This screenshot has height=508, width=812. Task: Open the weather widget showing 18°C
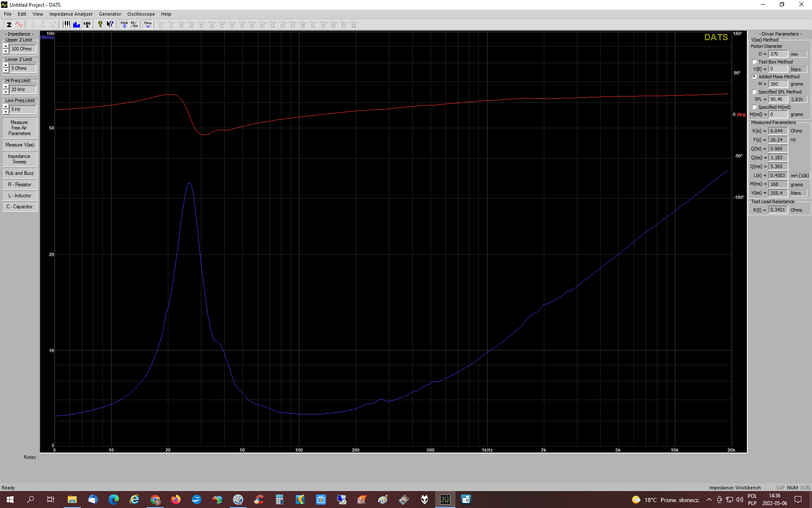[x=666, y=500]
